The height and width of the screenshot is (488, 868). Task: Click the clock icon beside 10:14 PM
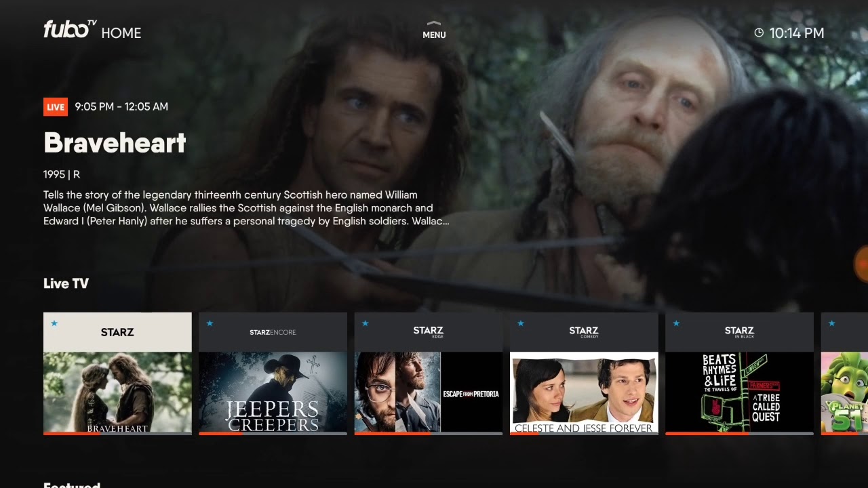[759, 33]
